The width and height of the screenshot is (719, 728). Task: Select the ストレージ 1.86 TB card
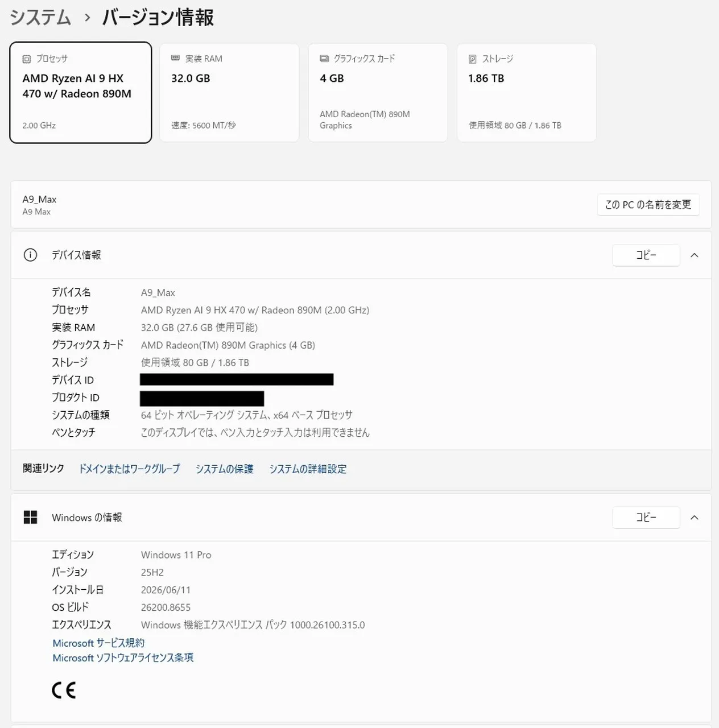click(527, 92)
